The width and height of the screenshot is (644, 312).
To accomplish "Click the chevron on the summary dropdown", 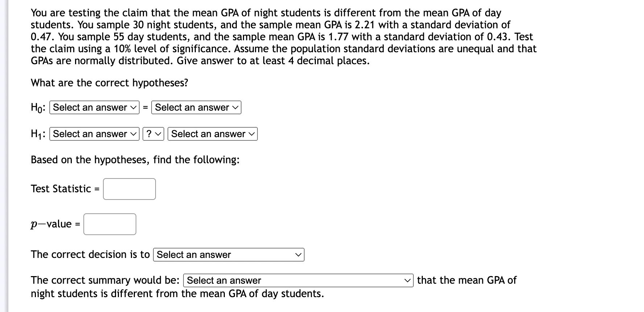I will point(407,280).
